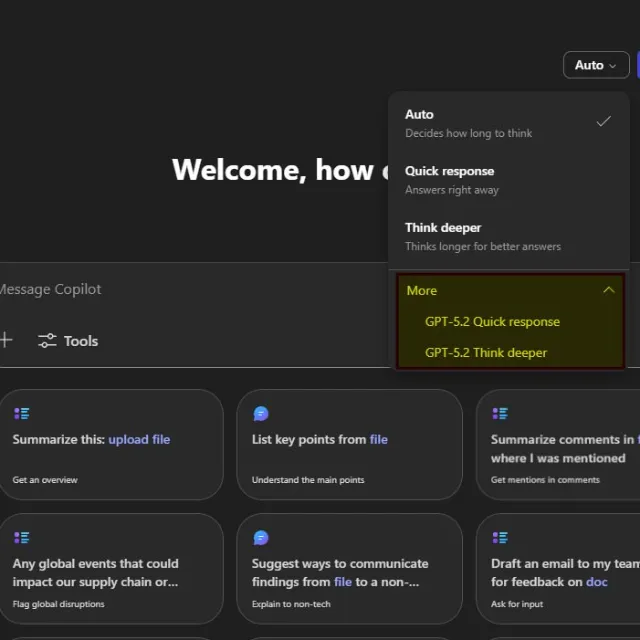Click file link in Suggest ways card

pos(343,582)
